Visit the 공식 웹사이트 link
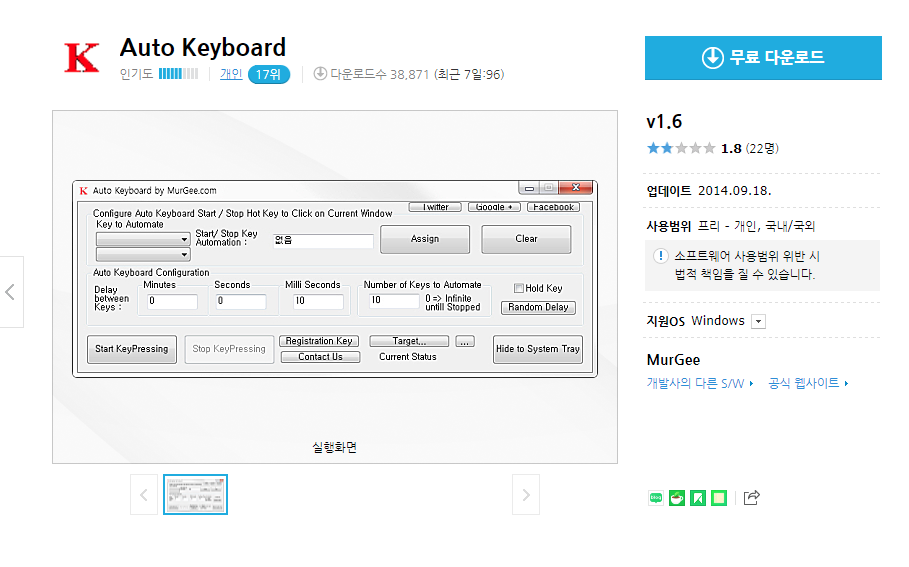Image resolution: width=909 pixels, height=567 pixels. 808,383
